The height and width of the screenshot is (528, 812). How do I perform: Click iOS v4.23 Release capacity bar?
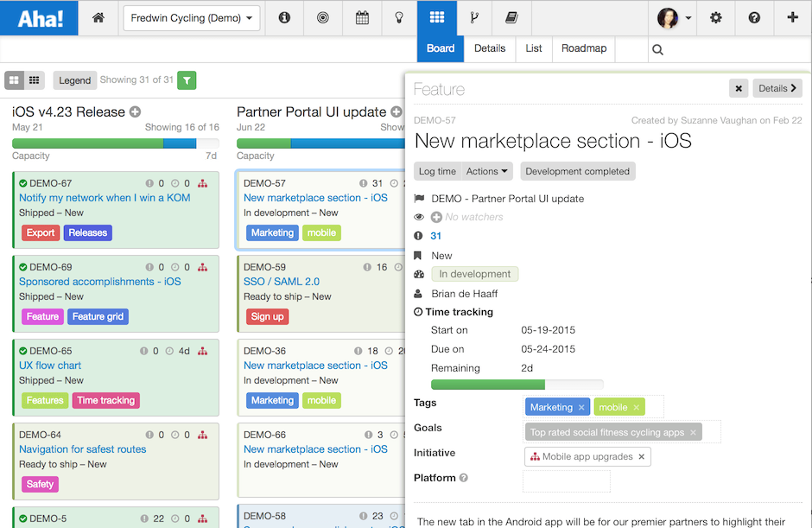(116, 143)
